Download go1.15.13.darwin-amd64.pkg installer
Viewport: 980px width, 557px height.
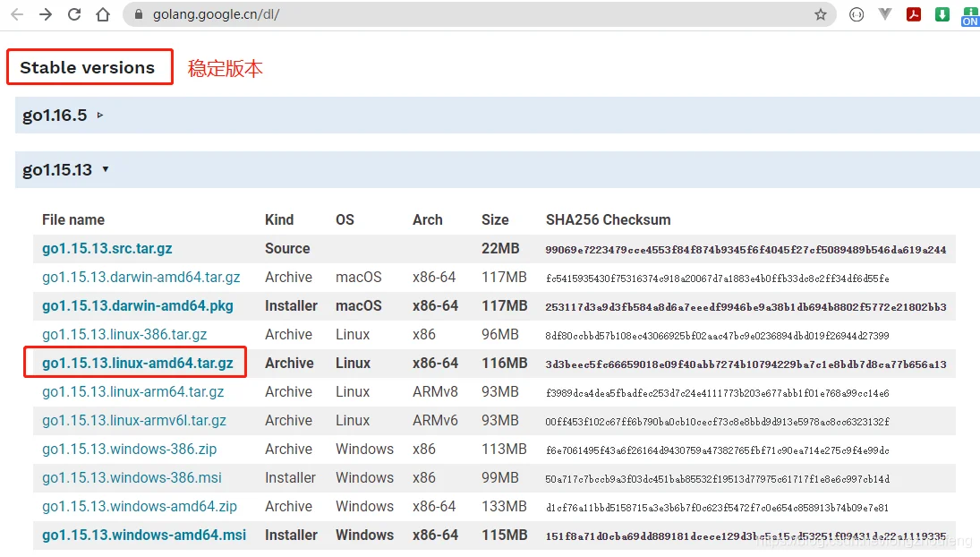[137, 306]
